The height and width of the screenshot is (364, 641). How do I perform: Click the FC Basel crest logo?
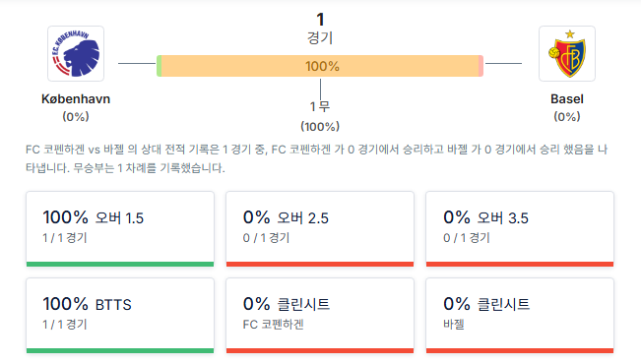point(567,53)
